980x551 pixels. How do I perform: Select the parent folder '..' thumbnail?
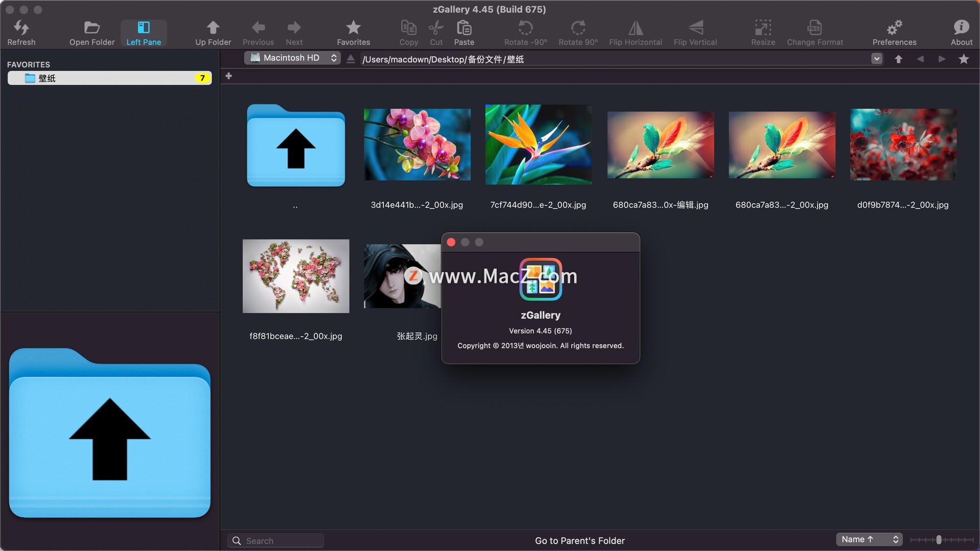coord(296,145)
